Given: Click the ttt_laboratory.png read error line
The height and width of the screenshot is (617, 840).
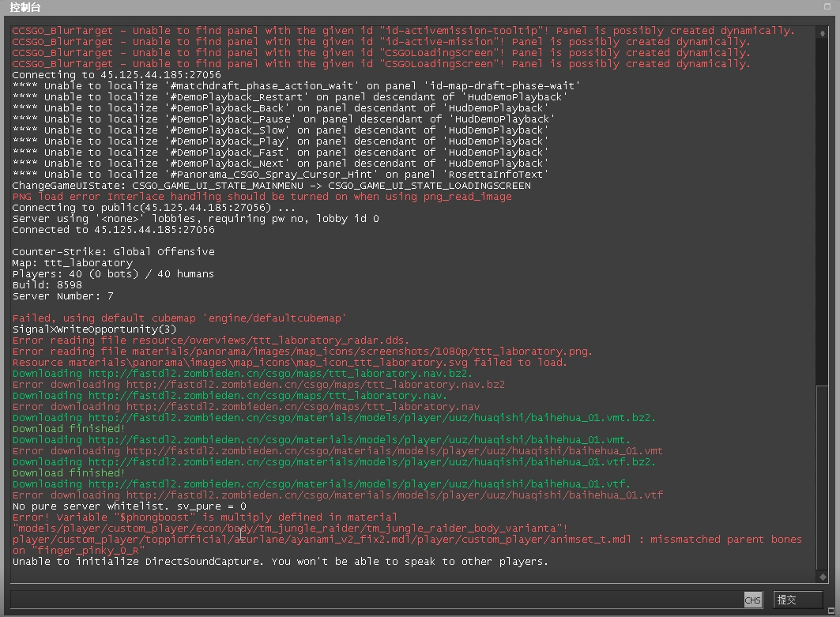Looking at the screenshot, I should (x=302, y=352).
